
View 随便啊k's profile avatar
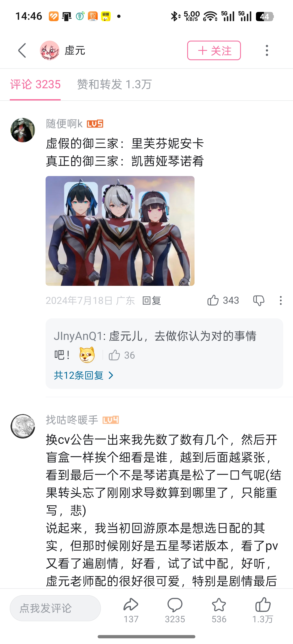point(23,130)
